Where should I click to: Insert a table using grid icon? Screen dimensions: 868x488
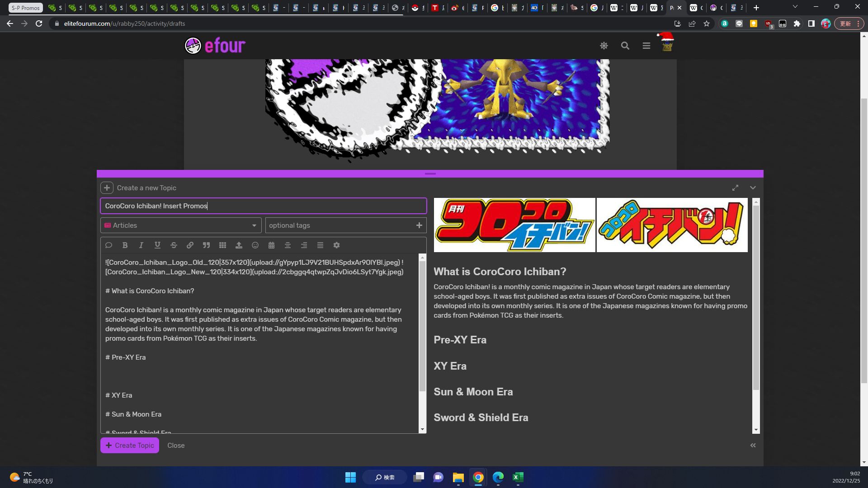click(x=222, y=245)
